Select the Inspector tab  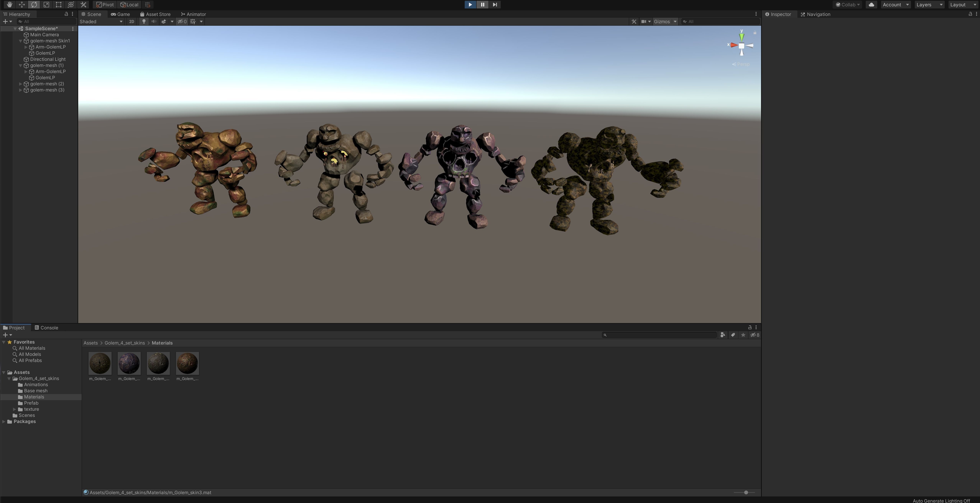(778, 14)
